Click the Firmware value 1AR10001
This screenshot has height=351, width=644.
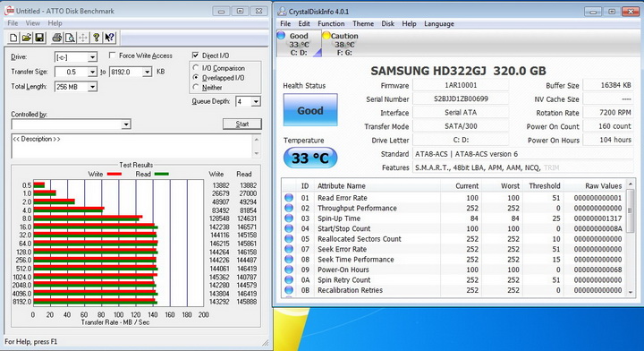(461, 85)
